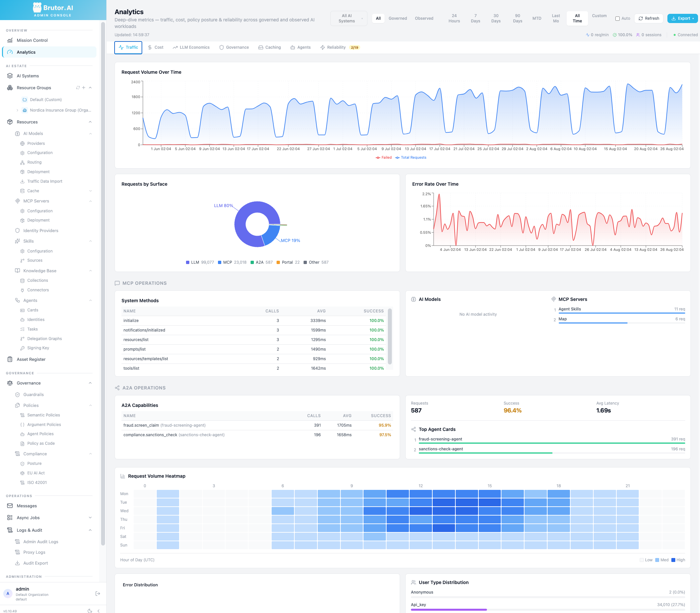Select the Observed filter toggle
Image resolution: width=700 pixels, height=613 pixels.
(424, 18)
